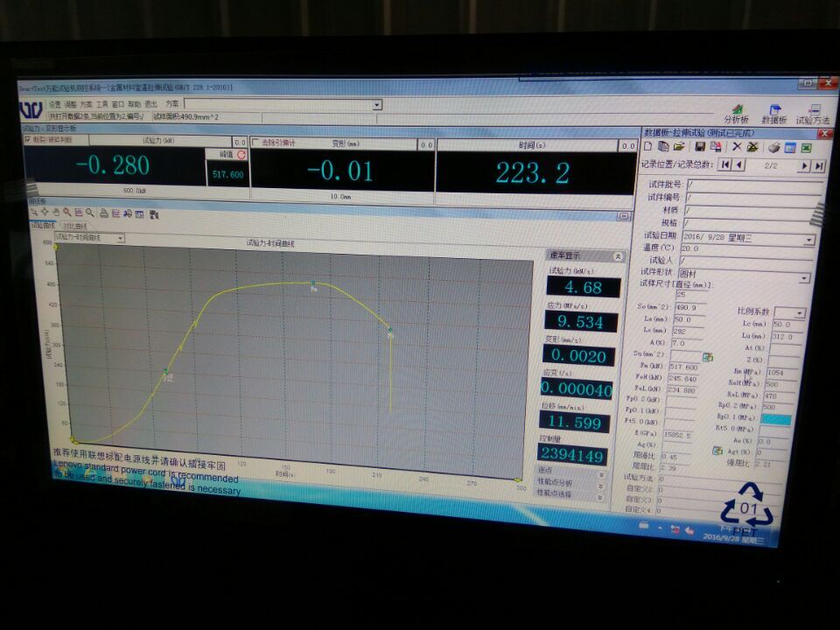Screen dimensions: 840x630
Task: Collapse the 速率显示 panel chevron
Action: tap(619, 256)
